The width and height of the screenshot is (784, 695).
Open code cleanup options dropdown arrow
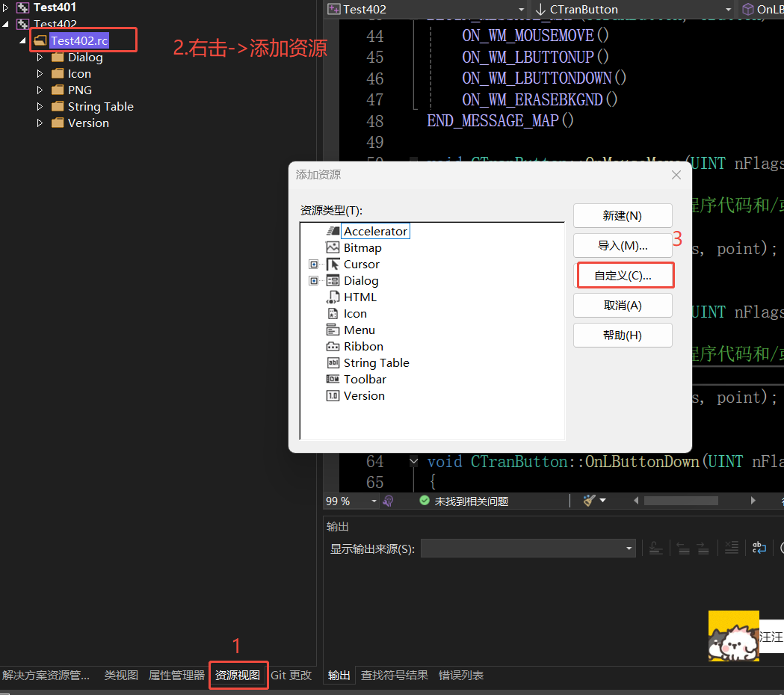pos(602,501)
